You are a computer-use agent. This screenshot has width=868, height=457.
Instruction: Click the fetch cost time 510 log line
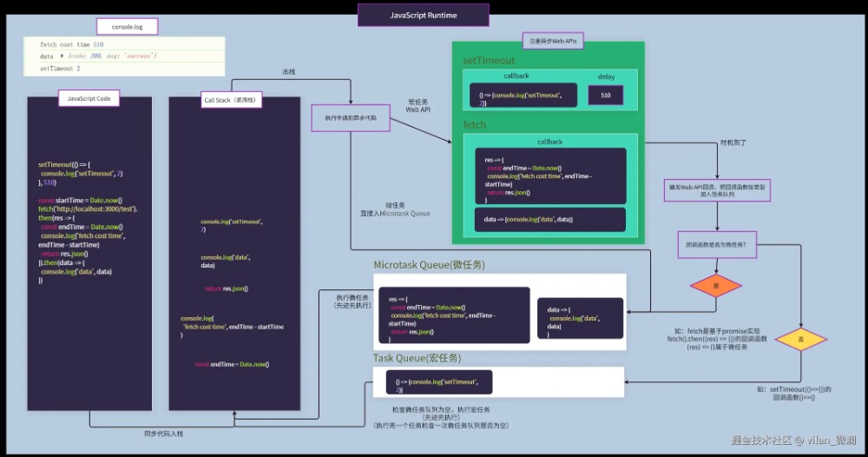click(x=72, y=44)
